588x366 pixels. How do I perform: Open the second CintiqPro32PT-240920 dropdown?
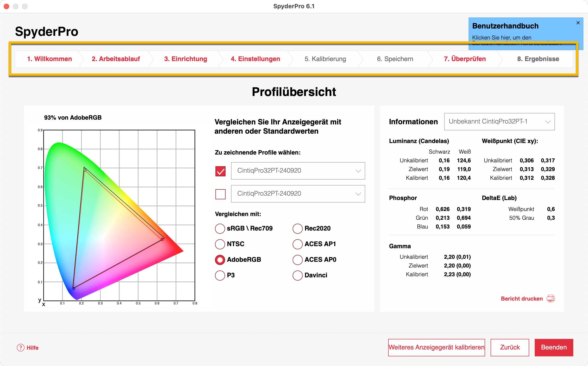[x=298, y=194]
